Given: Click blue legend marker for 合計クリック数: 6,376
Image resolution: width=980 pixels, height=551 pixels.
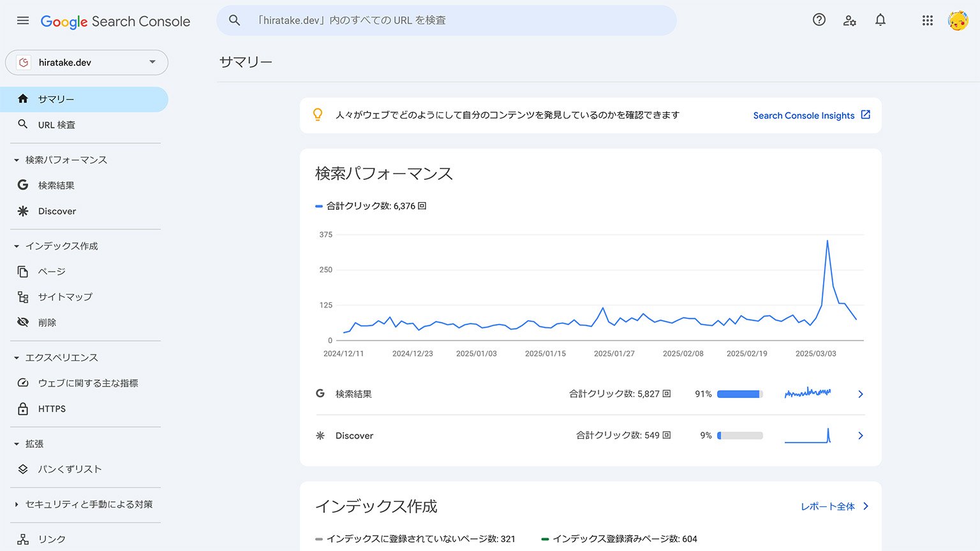Looking at the screenshot, I should [x=319, y=206].
